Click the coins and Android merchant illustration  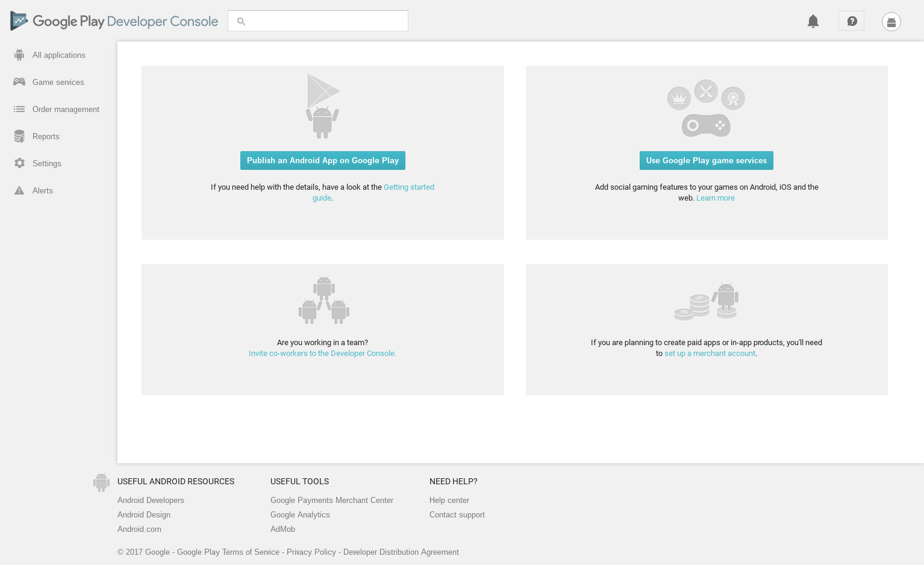click(707, 301)
